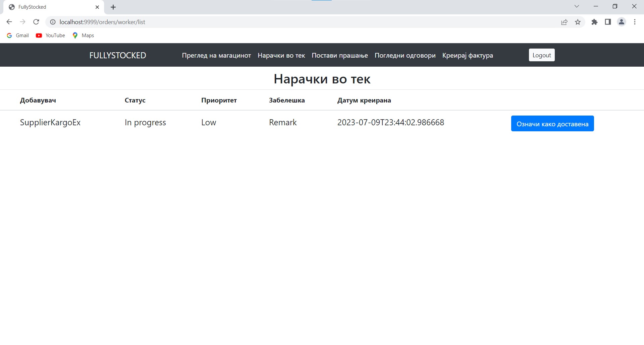Open the Chrome profile avatar
Image resolution: width=644 pixels, height=345 pixels.
tap(622, 22)
